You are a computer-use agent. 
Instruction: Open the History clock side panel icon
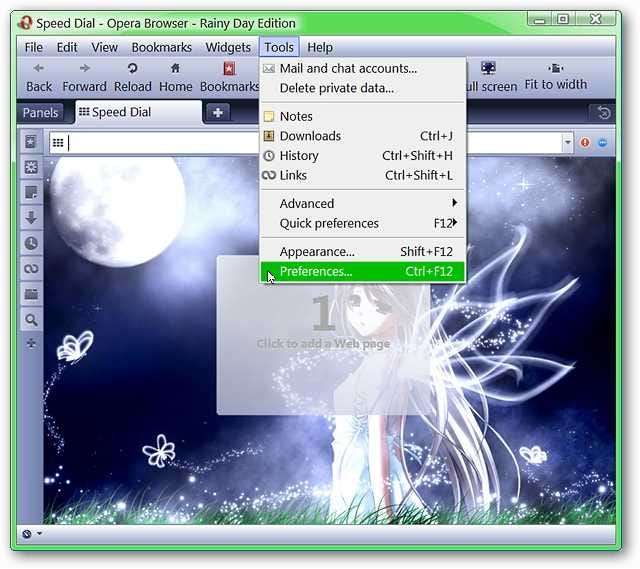[31, 243]
